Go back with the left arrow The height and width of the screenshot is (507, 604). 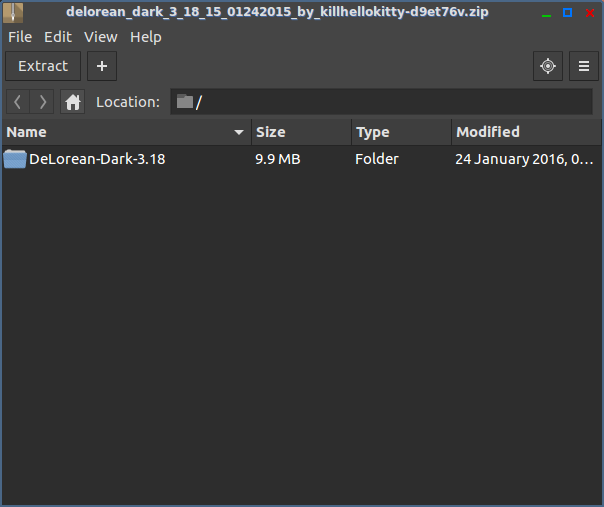tap(18, 102)
